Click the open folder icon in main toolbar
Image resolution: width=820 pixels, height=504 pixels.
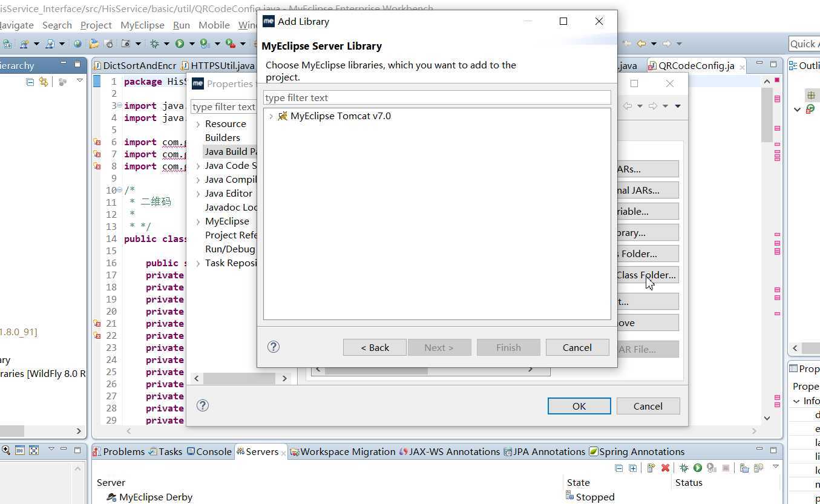[x=94, y=44]
